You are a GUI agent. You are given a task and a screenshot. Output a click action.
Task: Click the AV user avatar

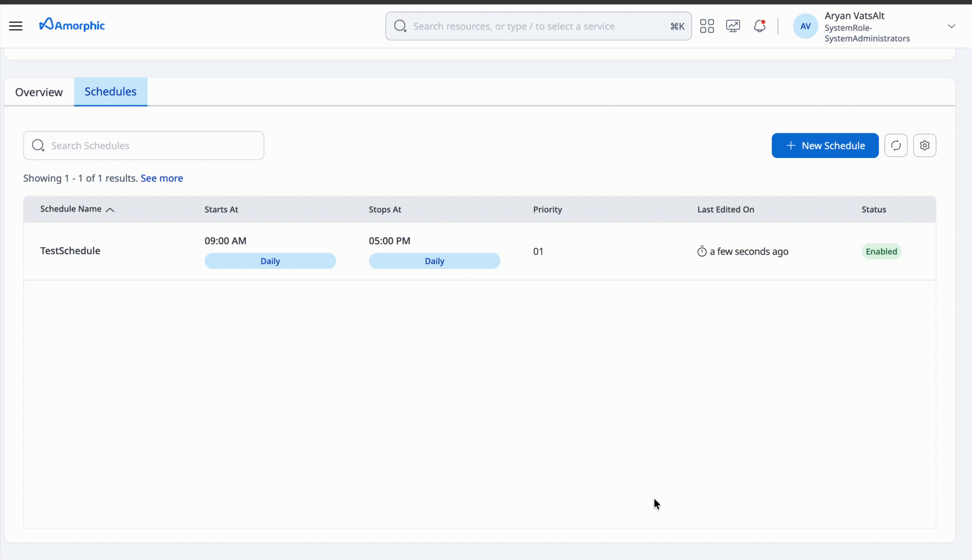(805, 26)
